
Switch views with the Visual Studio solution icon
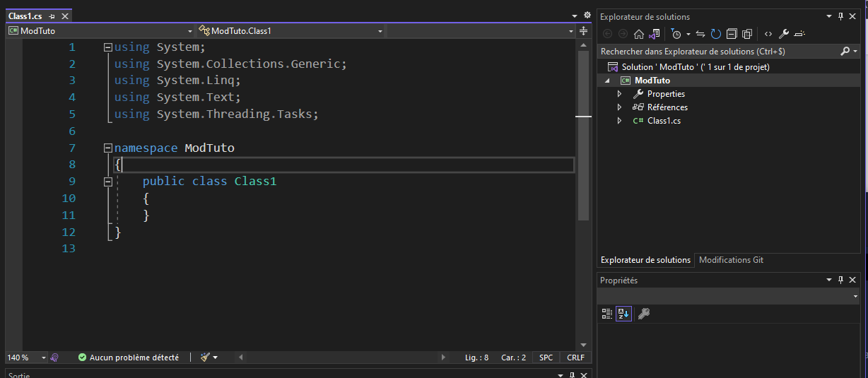pyautogui.click(x=655, y=34)
